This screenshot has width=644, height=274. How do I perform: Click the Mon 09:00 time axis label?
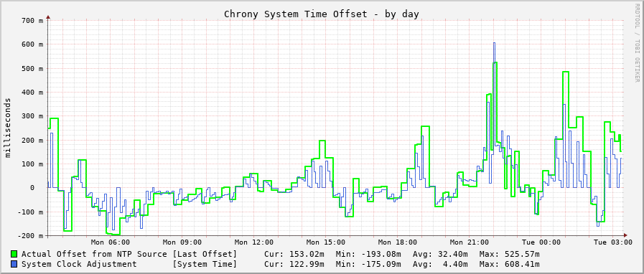point(182,242)
